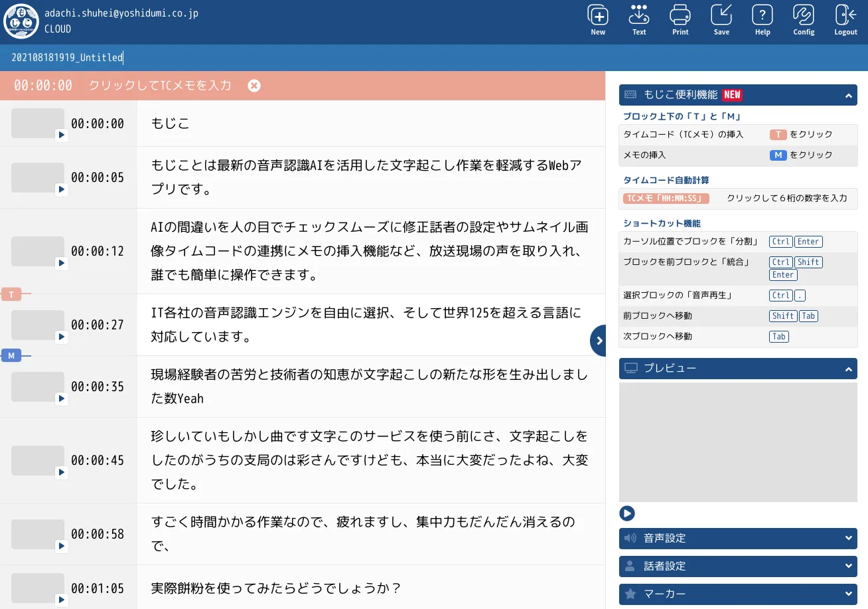
Task: Click text 実際餅粉を使ってみたらどうでしょうか？
Action: pyautogui.click(x=276, y=588)
